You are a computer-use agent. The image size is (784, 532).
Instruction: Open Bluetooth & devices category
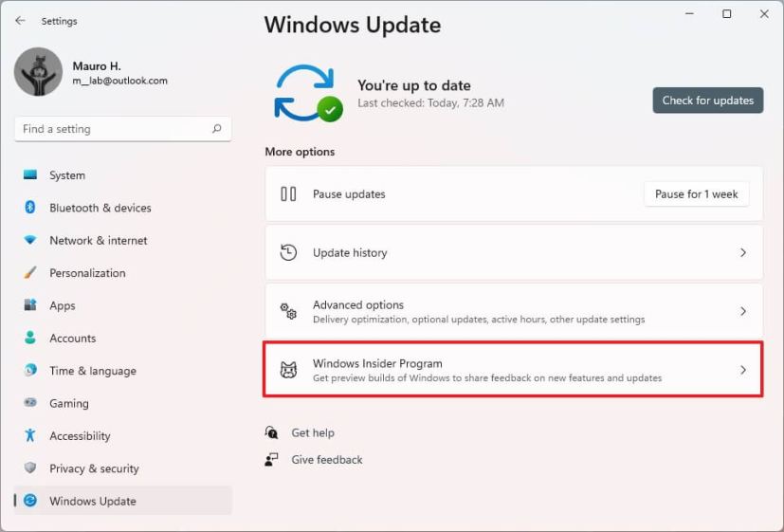123,208
